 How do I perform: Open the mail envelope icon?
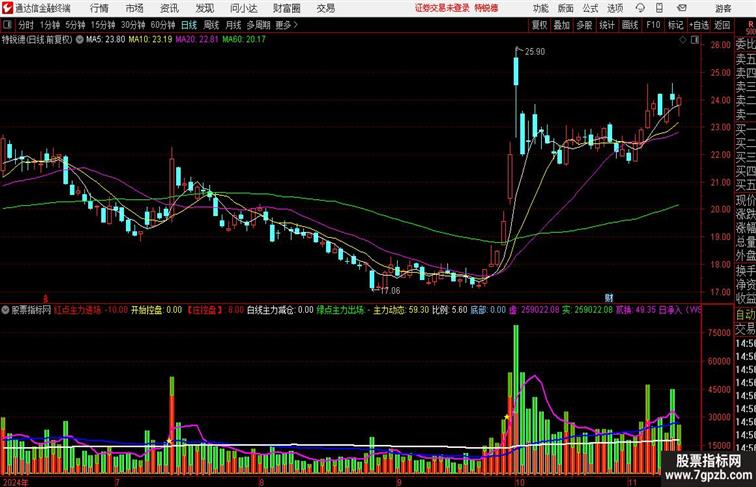(682, 8)
